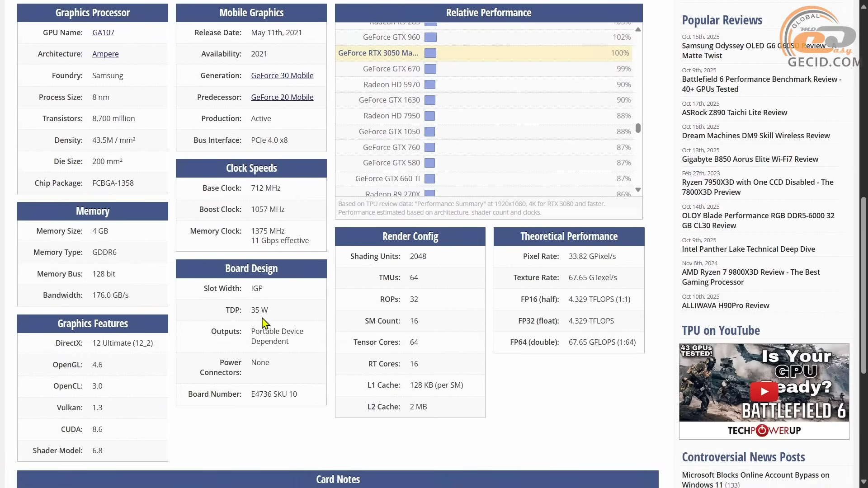This screenshot has height=488, width=868.
Task: Open Microsoft Blocks Online Account Bypass post
Action: [x=755, y=475]
